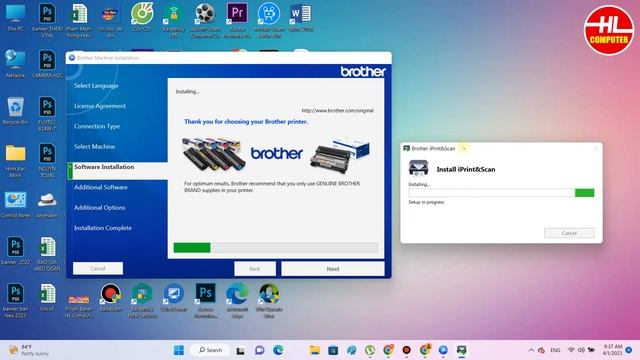Click the Brother toner cartridges image
This screenshot has width=640, height=360.
pyautogui.click(x=214, y=154)
